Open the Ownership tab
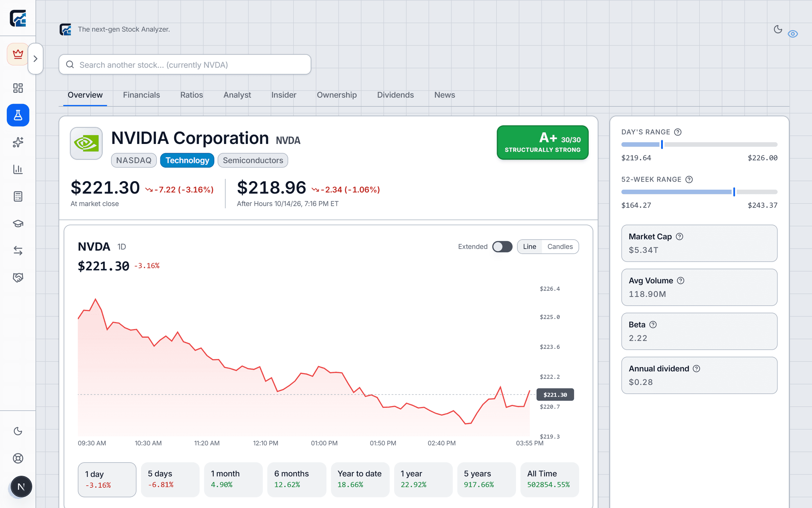Screen dimensions: 812x508 337,95
